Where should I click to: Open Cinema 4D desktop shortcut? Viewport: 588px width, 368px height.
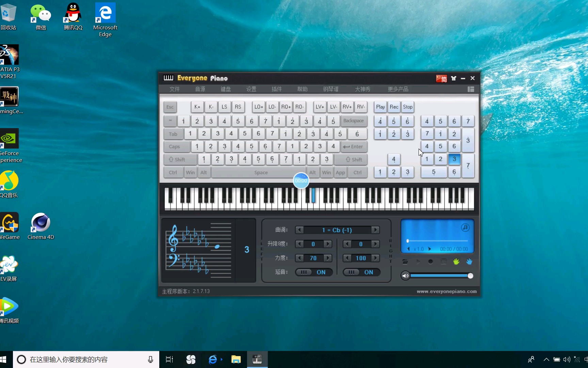click(x=41, y=226)
